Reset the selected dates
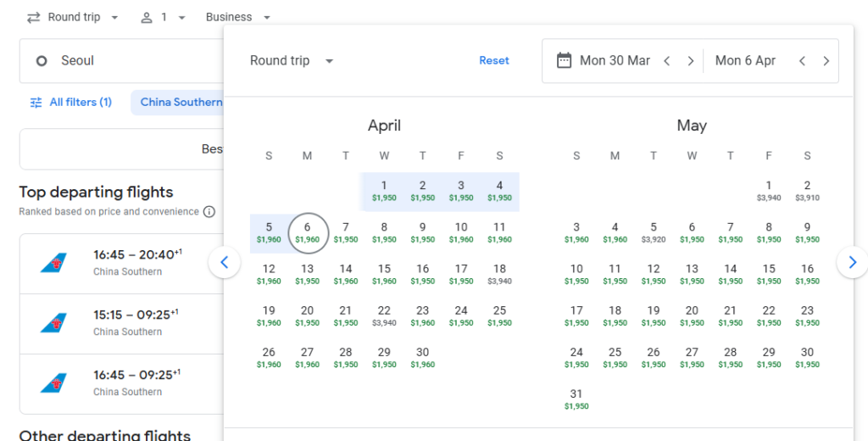This screenshot has height=441, width=868. click(494, 61)
